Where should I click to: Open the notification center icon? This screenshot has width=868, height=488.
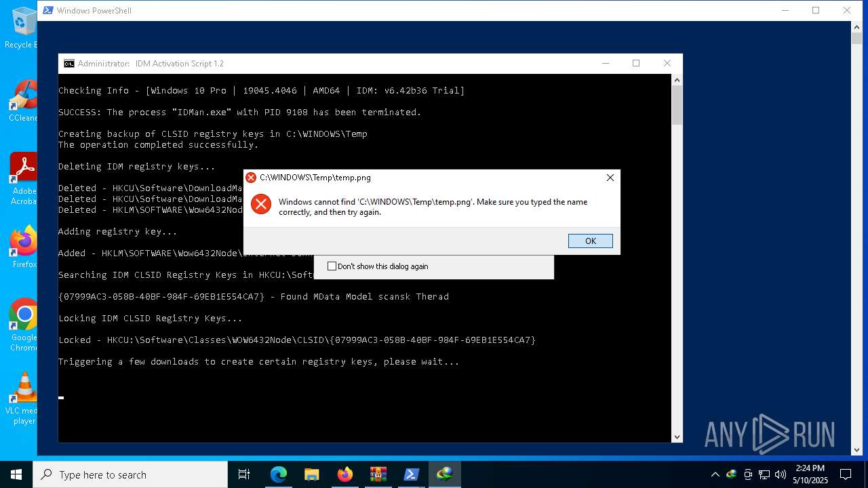click(846, 474)
